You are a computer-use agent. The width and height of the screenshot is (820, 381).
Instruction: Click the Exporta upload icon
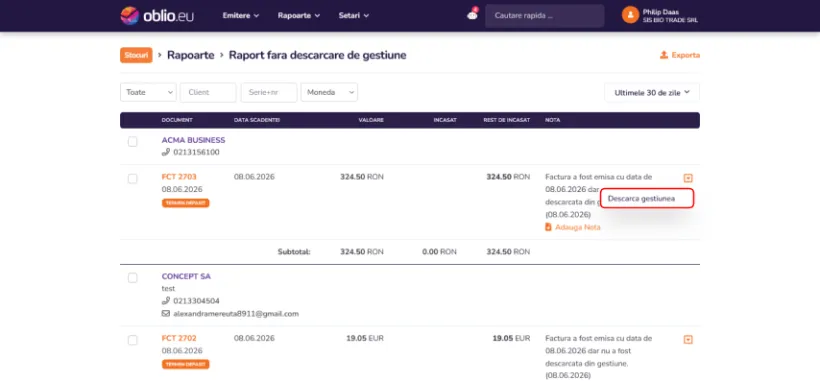coord(664,55)
